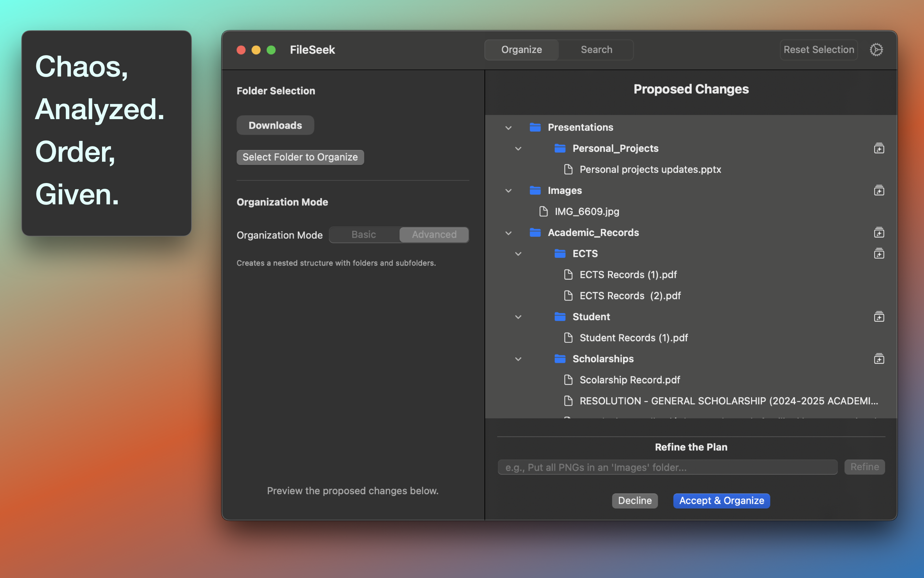Viewport: 924px width, 578px height.
Task: Select Scolarship Record.pdf file
Action: click(x=691, y=380)
